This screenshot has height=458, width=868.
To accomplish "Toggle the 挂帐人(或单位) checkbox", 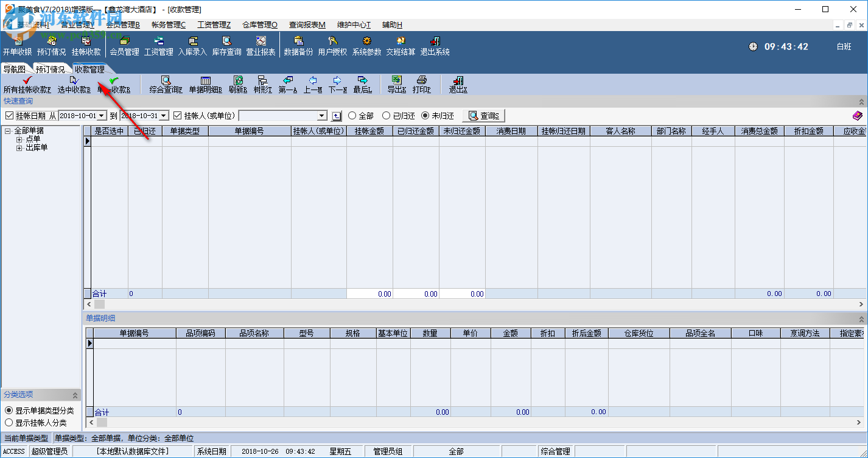I will (178, 116).
